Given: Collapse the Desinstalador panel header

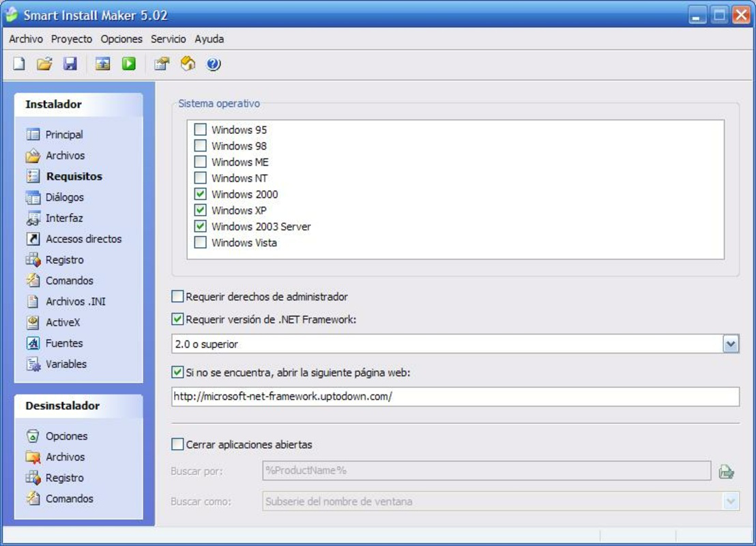Looking at the screenshot, I should tap(78, 406).
